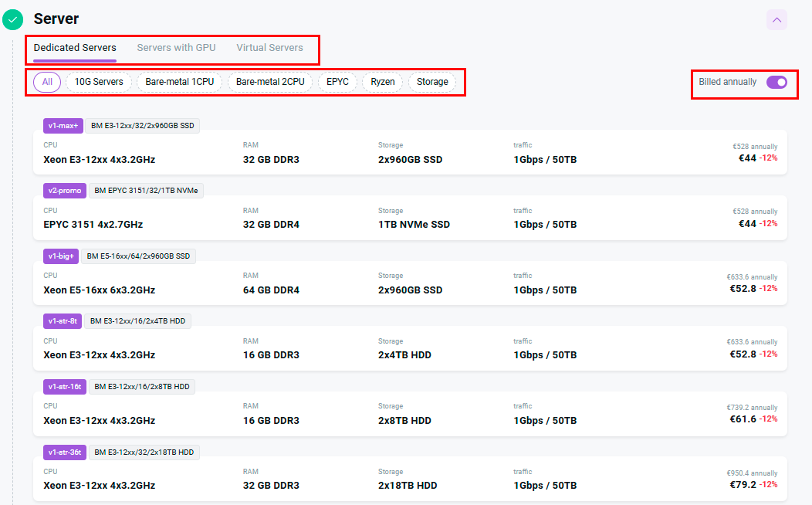Open the Servers with GPU tab

[176, 48]
